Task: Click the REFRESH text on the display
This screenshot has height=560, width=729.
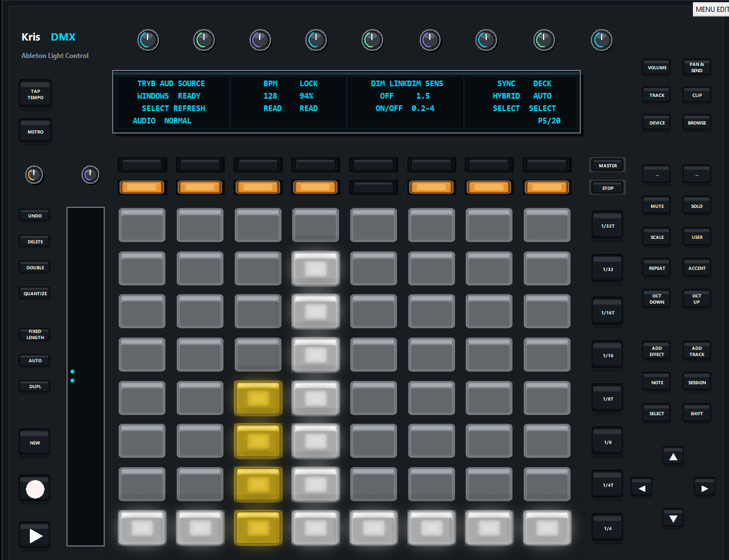Action: pyautogui.click(x=189, y=108)
